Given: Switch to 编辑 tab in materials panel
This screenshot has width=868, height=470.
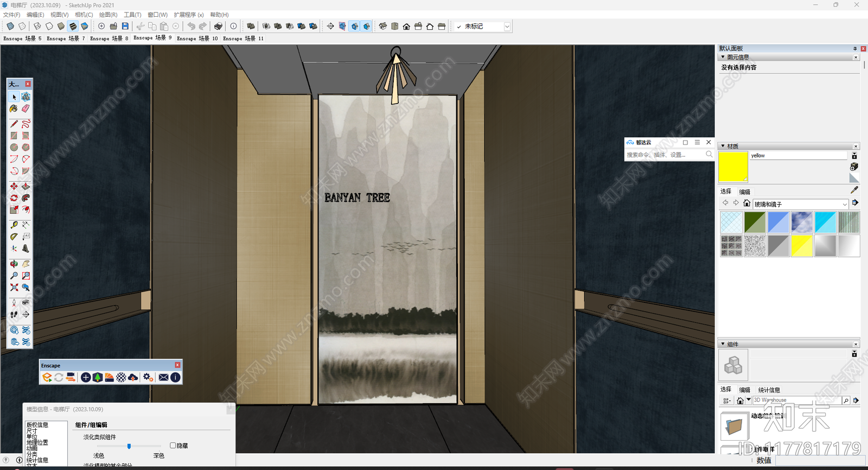Looking at the screenshot, I should pos(744,192).
